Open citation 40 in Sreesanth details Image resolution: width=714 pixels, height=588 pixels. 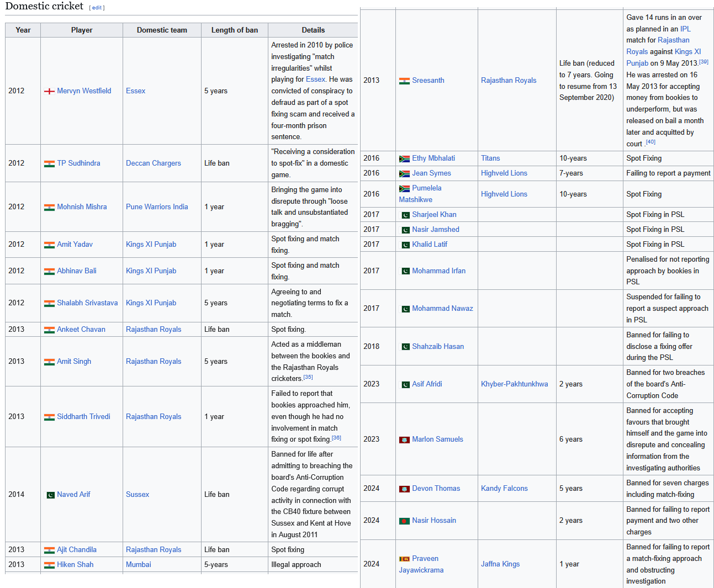pos(650,142)
